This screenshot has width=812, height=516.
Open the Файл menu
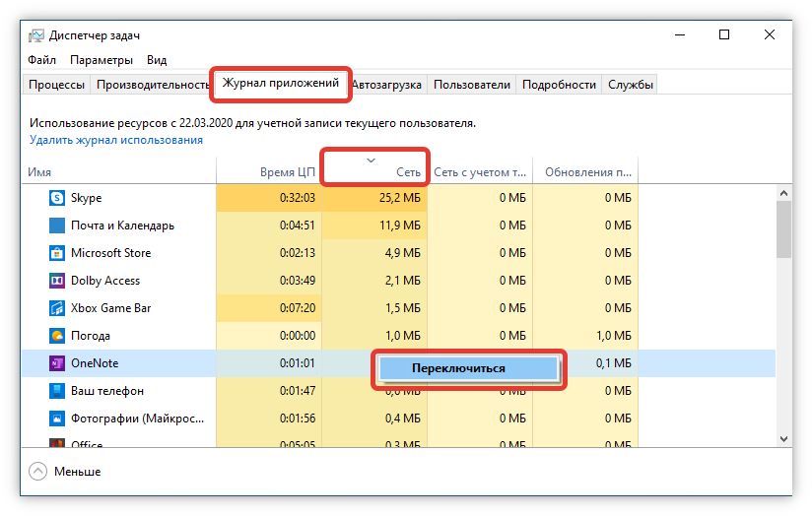click(x=41, y=60)
